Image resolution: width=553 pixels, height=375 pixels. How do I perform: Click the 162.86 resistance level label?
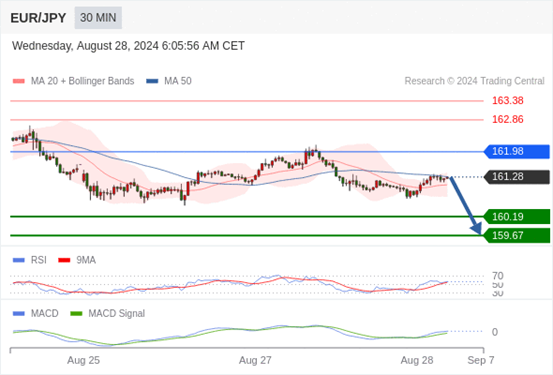pos(508,119)
